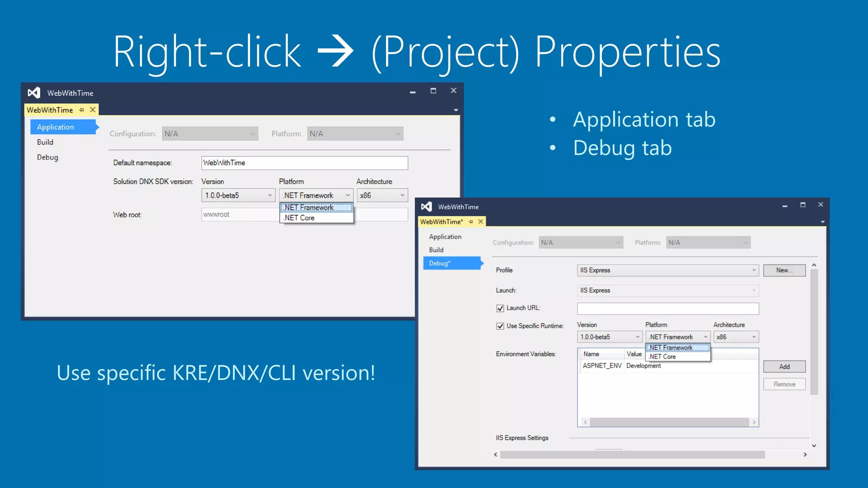Image resolution: width=868 pixels, height=488 pixels.
Task: Select Debug tab in the left window
Action: click(47, 157)
